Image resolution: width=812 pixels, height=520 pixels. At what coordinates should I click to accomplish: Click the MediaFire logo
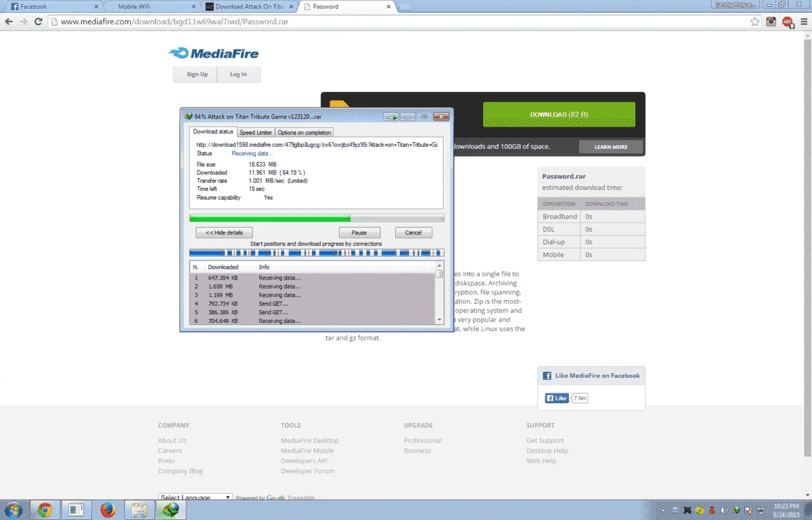pyautogui.click(x=213, y=53)
